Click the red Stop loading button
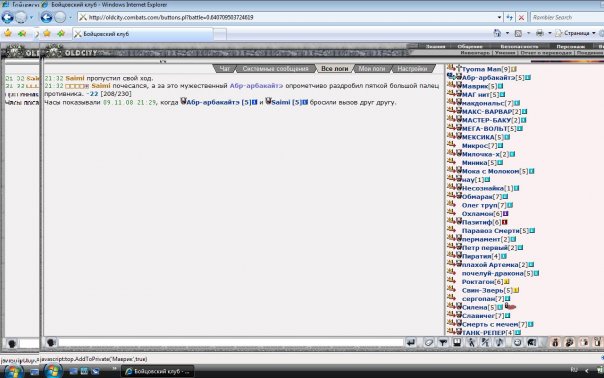 click(x=521, y=17)
